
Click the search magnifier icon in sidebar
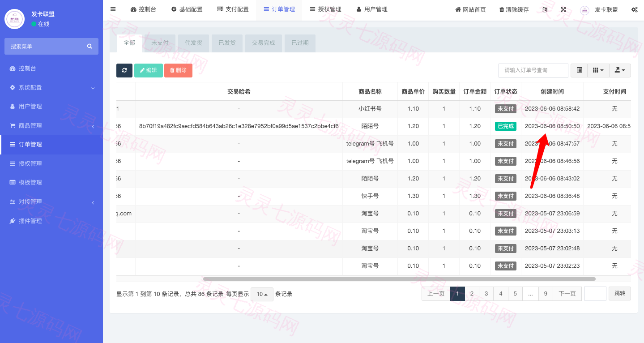coord(90,46)
